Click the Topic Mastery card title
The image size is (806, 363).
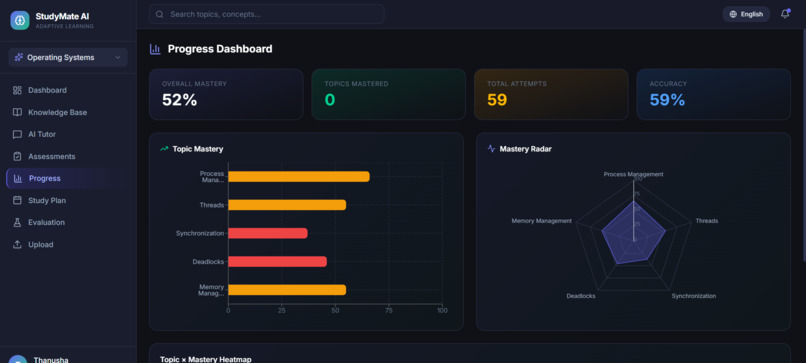click(x=198, y=149)
